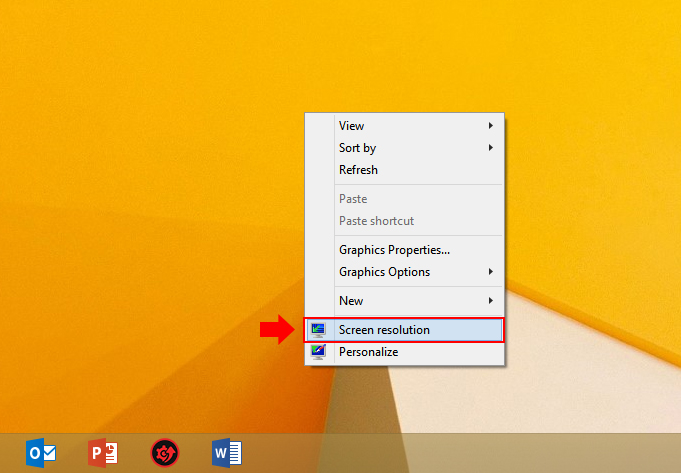Choose Screen resolution in context menu
Image resolution: width=681 pixels, height=473 pixels.
[x=404, y=330]
